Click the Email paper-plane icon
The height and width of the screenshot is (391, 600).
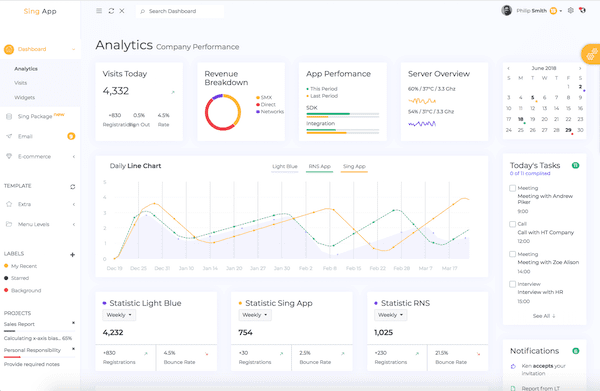pyautogui.click(x=9, y=136)
